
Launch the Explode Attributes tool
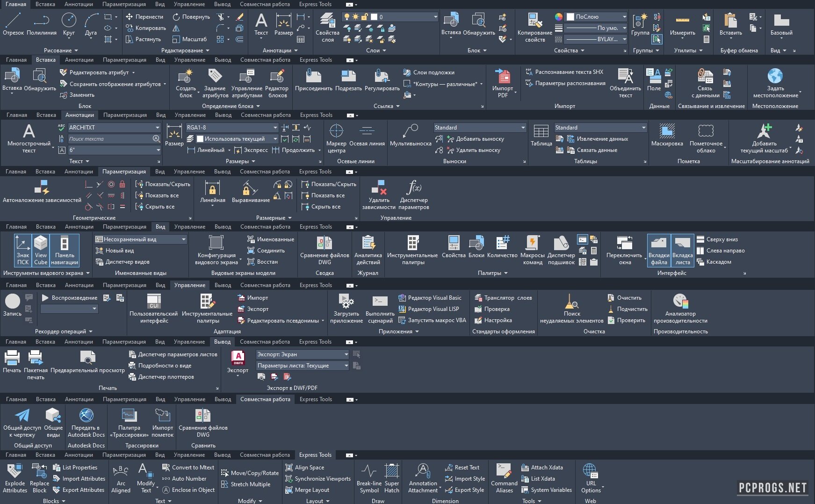pos(15,478)
